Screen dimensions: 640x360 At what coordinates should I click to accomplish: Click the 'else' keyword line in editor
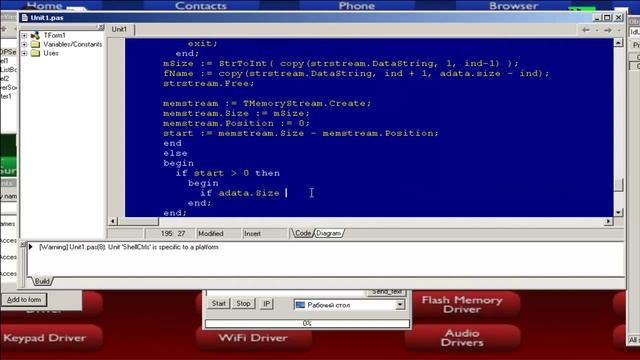tap(175, 153)
